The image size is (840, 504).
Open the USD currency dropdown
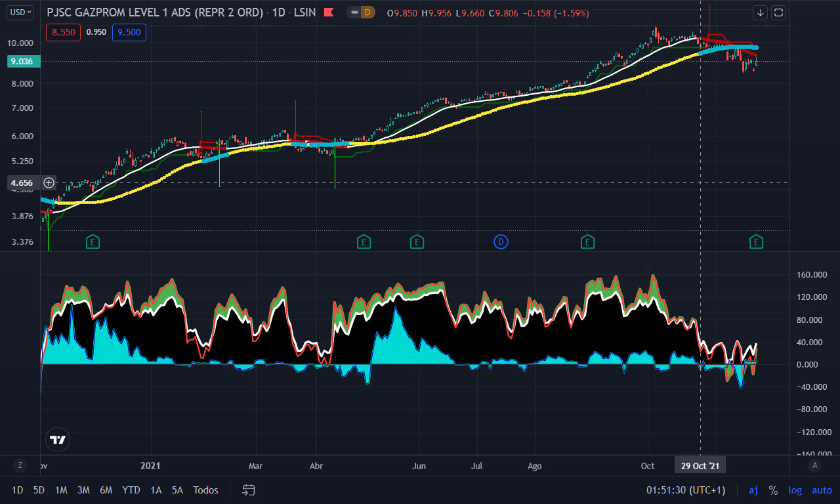[x=21, y=12]
